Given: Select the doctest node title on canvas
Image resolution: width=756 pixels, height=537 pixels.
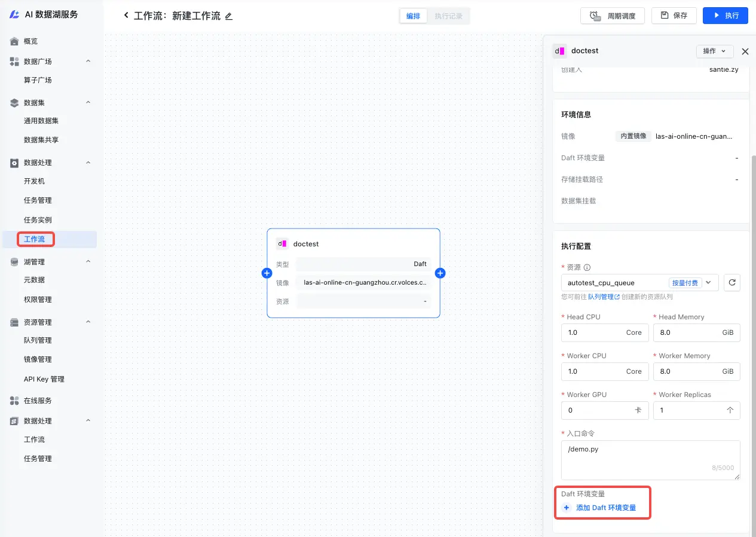Looking at the screenshot, I should [306, 244].
